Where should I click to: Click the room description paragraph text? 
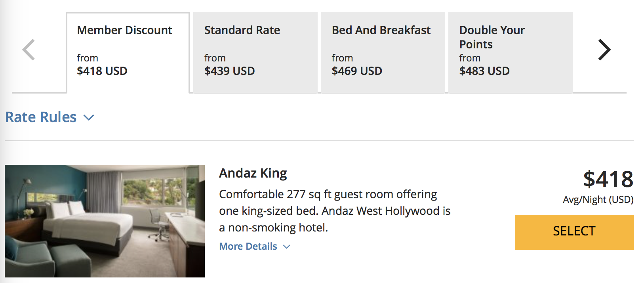pos(335,211)
